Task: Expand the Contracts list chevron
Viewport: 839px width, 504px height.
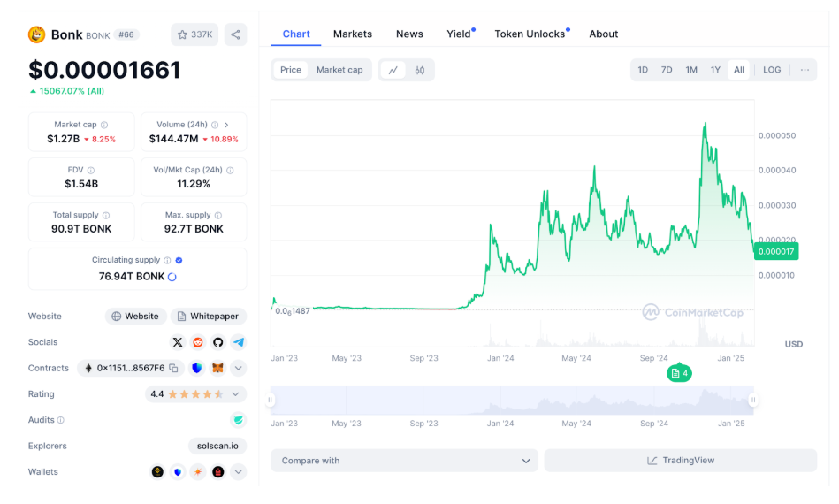Action: pos(239,368)
